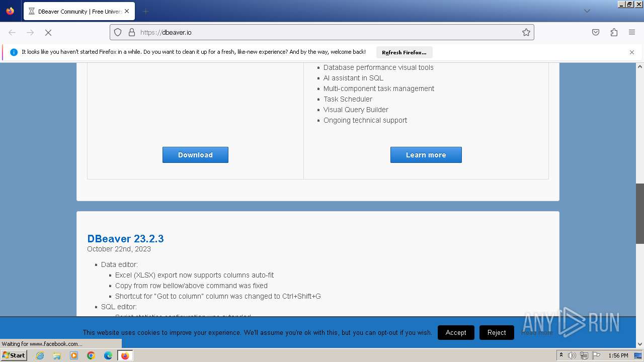The height and width of the screenshot is (362, 644).
Task: Reject cookies with the Reject button
Action: 497,332
